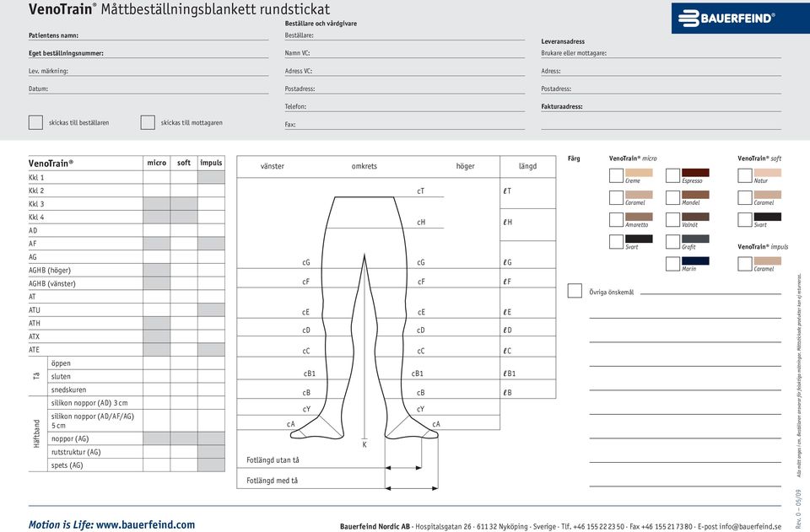
Task: Click the soft cell for Kkl 2
Action: point(184,191)
